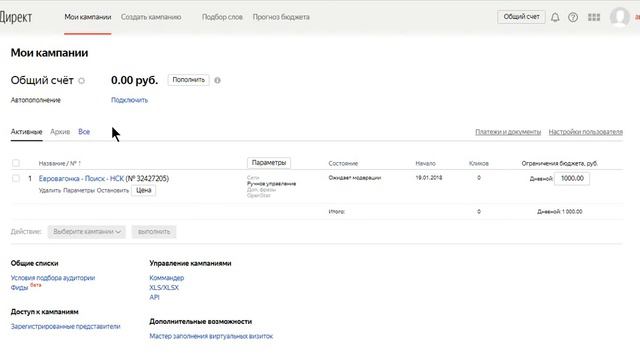Tick the select-all checkbox in the table header

coord(16,163)
